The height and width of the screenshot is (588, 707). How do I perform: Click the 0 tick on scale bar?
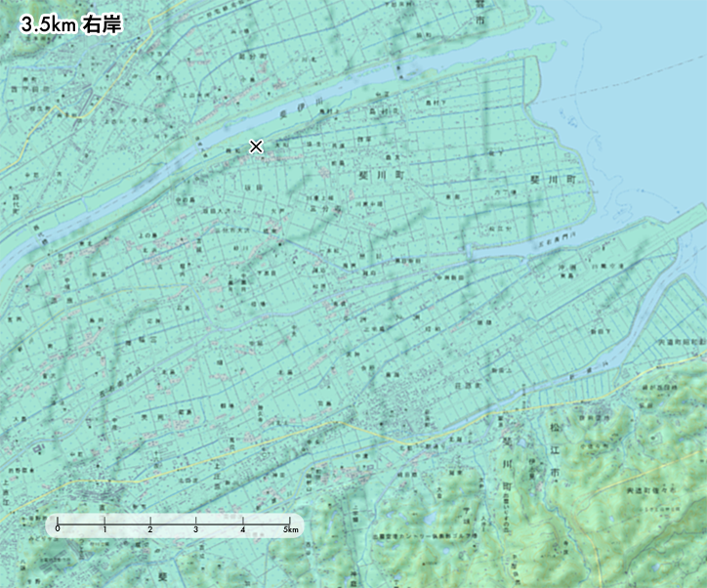pyautogui.click(x=58, y=523)
